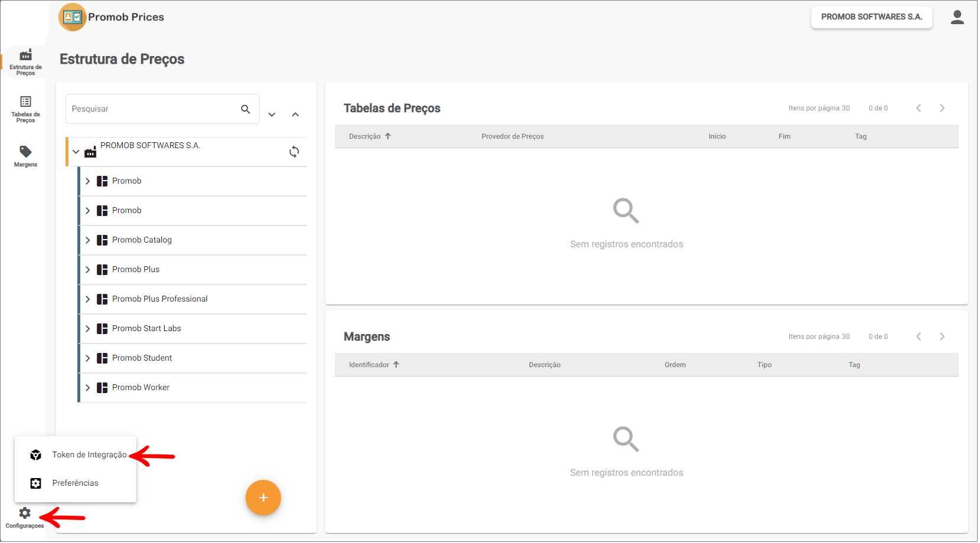The image size is (980, 543).
Task: Expand all tree nodes with down chevron
Action: click(272, 115)
